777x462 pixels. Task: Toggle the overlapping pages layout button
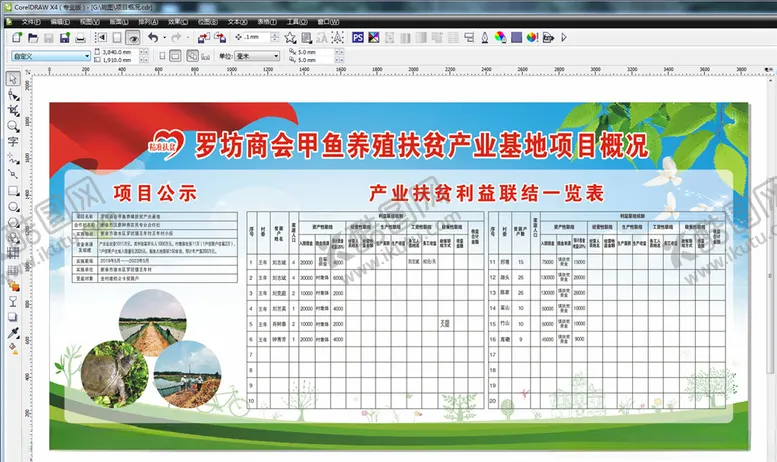(192, 56)
